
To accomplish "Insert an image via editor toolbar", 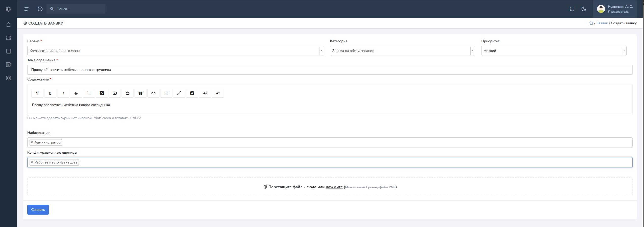I will coord(102,93).
